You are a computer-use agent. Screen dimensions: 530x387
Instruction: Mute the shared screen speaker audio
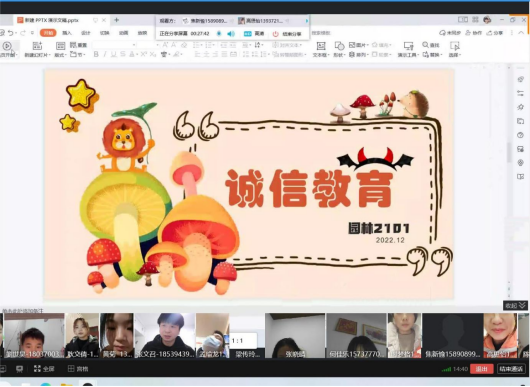pyautogui.click(x=231, y=33)
